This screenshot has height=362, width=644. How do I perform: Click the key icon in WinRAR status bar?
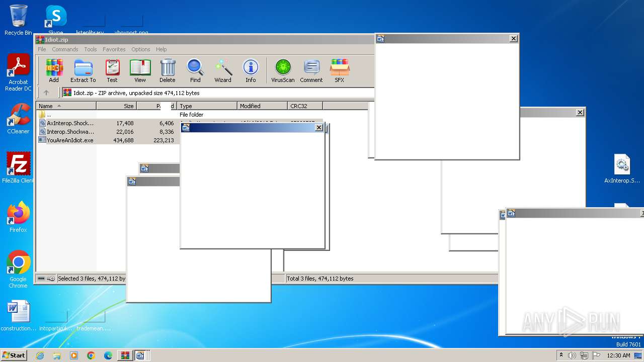coord(51,279)
